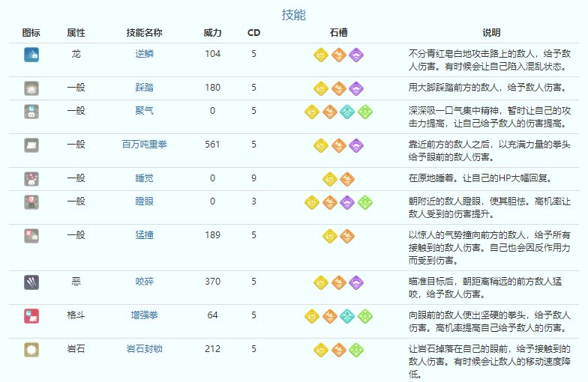Click the dragon-type icon for 逆鳞
This screenshot has height=382, width=588.
click(x=31, y=55)
